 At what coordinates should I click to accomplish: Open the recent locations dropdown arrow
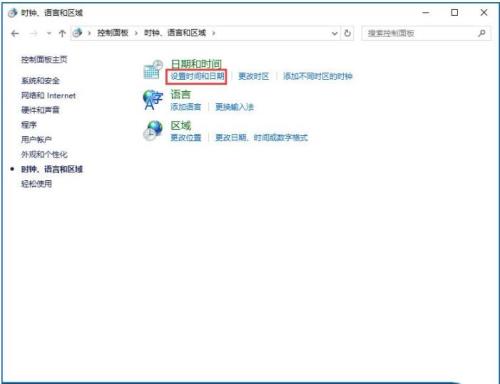click(x=49, y=33)
